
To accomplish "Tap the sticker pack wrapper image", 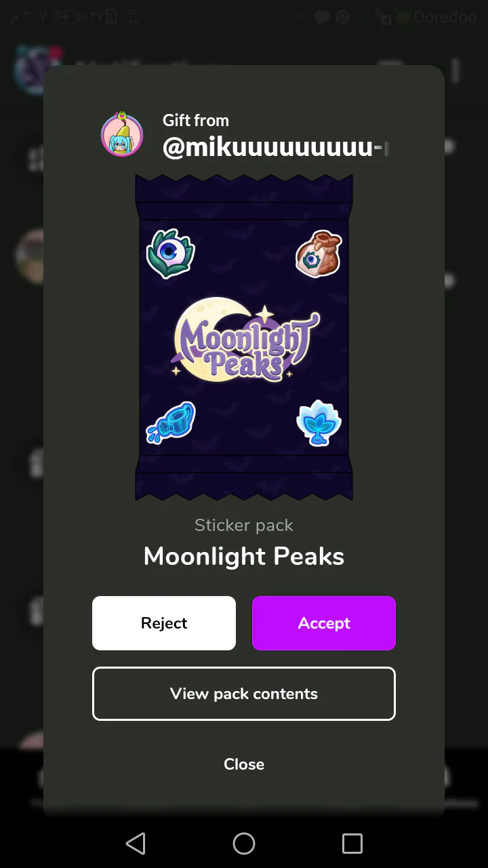I will tap(244, 338).
